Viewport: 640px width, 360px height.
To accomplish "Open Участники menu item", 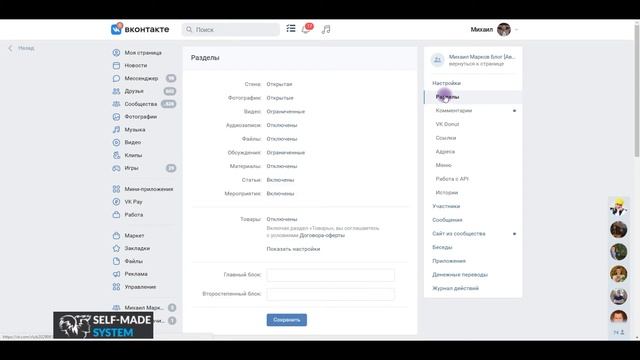I will click(x=446, y=206).
